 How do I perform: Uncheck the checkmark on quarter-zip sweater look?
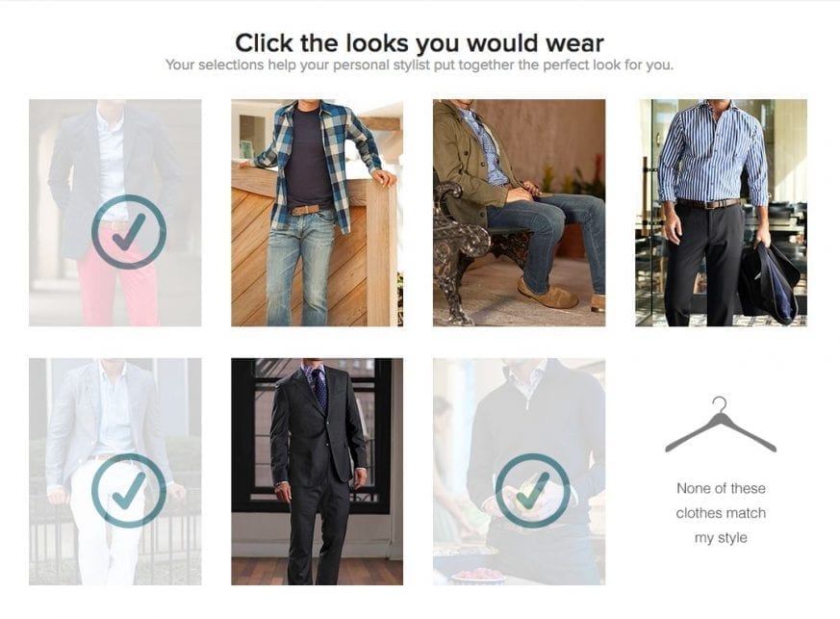pyautogui.click(x=532, y=490)
